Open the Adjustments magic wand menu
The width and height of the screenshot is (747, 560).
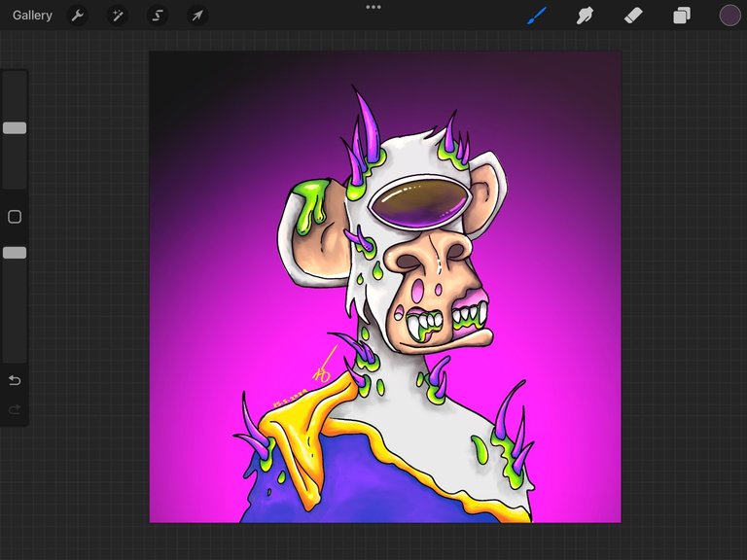point(117,16)
